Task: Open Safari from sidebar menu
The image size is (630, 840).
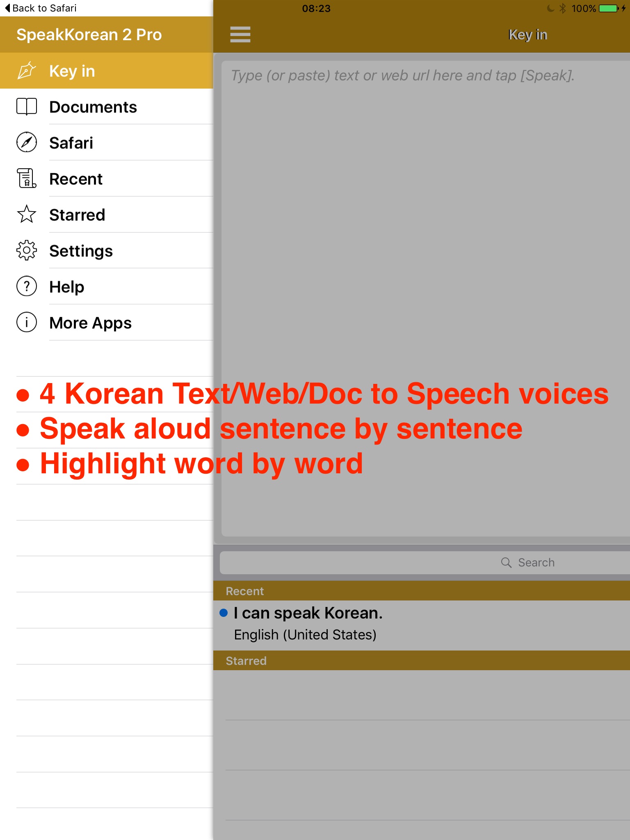Action: pos(107,142)
